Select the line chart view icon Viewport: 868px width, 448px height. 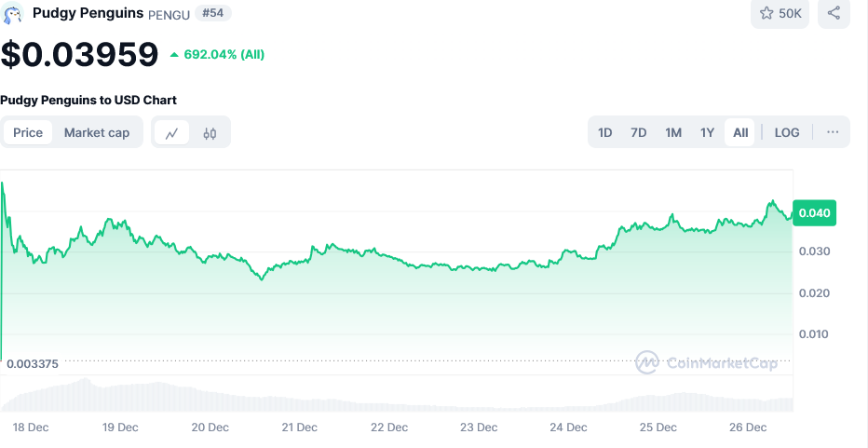point(172,132)
